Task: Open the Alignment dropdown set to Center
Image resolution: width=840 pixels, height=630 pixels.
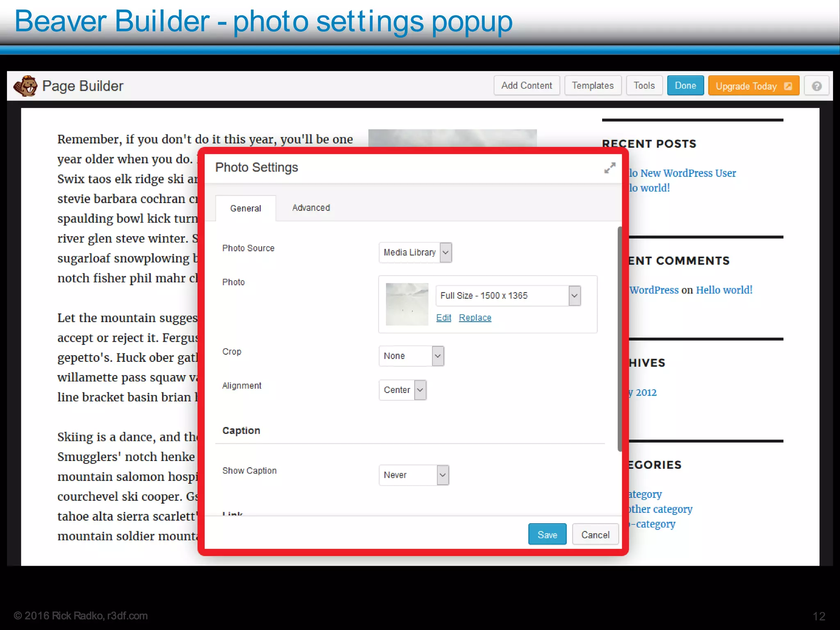Action: pos(403,390)
